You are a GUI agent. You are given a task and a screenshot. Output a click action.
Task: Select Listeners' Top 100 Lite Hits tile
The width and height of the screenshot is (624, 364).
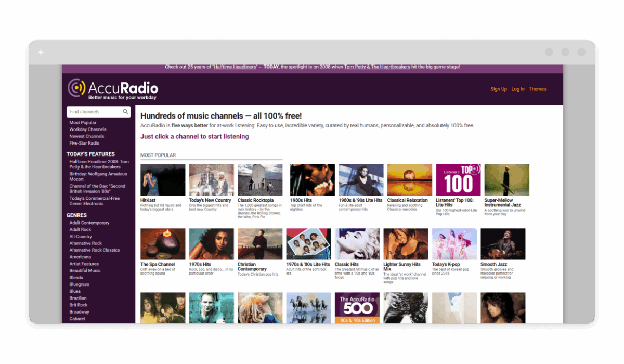click(458, 180)
